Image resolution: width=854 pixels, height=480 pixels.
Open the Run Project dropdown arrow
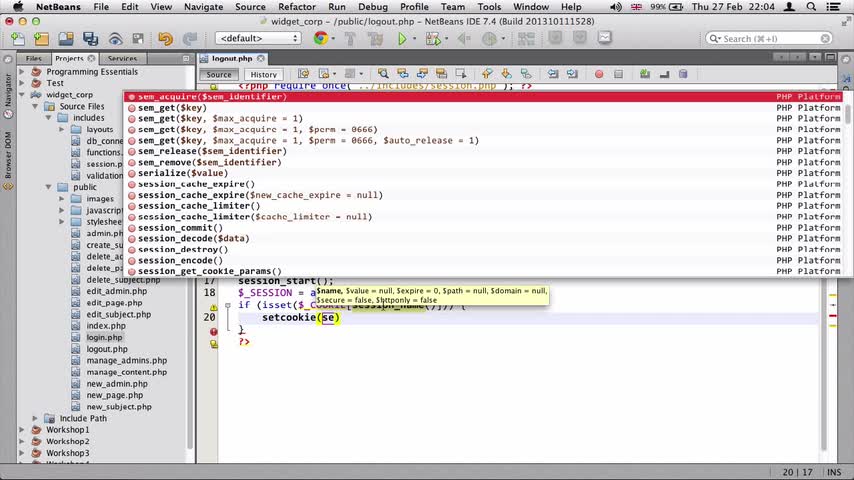(x=414, y=39)
